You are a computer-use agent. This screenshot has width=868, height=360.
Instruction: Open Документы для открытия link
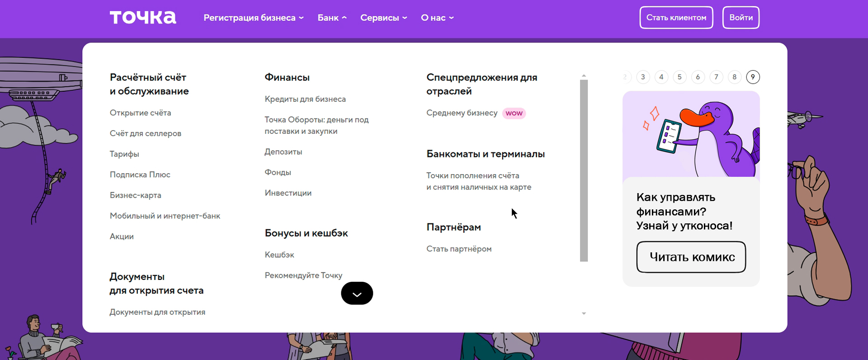pyautogui.click(x=157, y=312)
